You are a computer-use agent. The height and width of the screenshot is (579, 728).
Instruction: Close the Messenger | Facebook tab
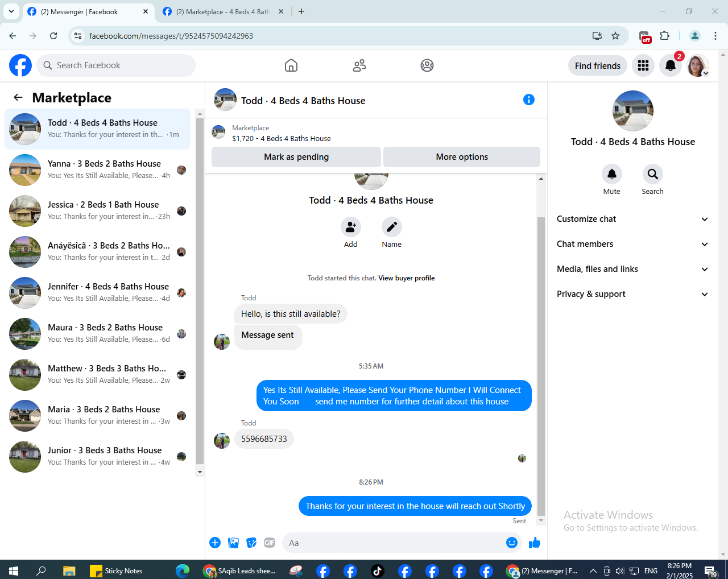(x=146, y=11)
